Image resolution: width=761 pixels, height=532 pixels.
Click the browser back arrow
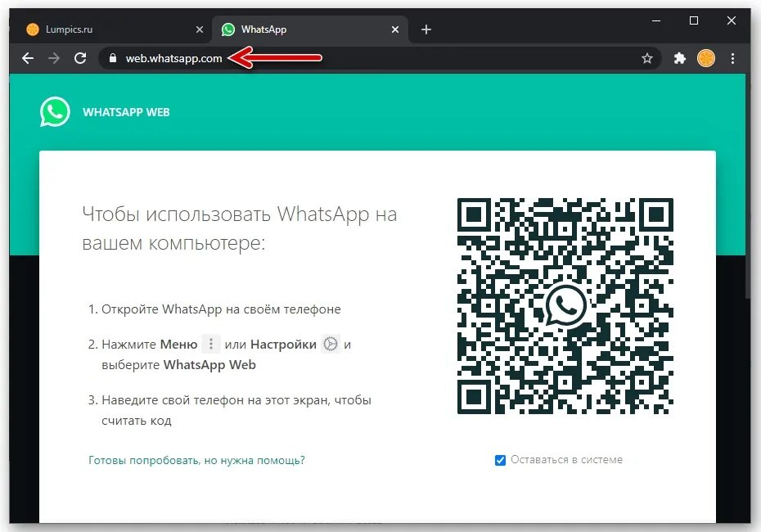pos(28,58)
